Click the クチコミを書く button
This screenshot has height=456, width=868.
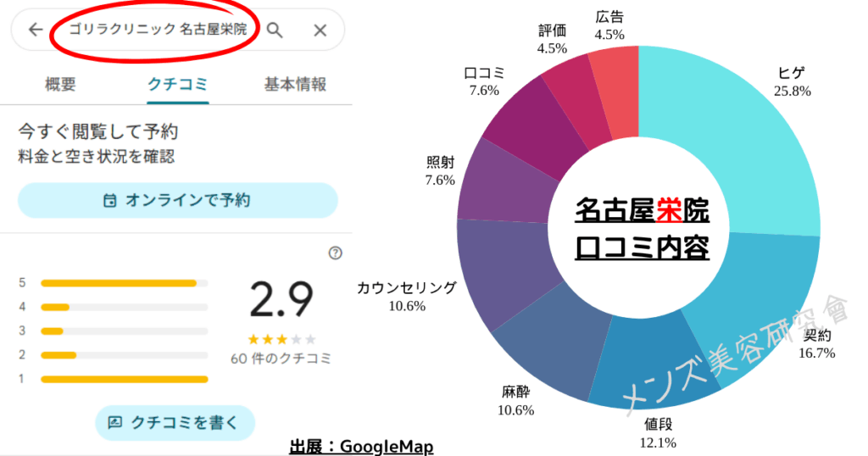175,423
